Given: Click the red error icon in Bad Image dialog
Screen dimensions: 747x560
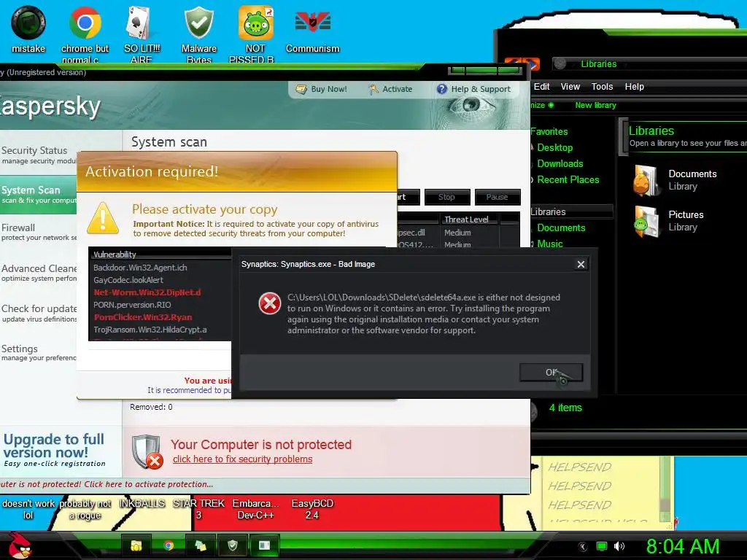Looking at the screenshot, I should (270, 303).
